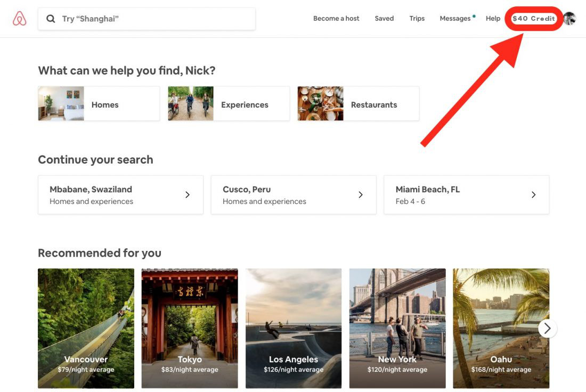Click the search magnifier icon
The height and width of the screenshot is (392, 586).
(x=51, y=19)
